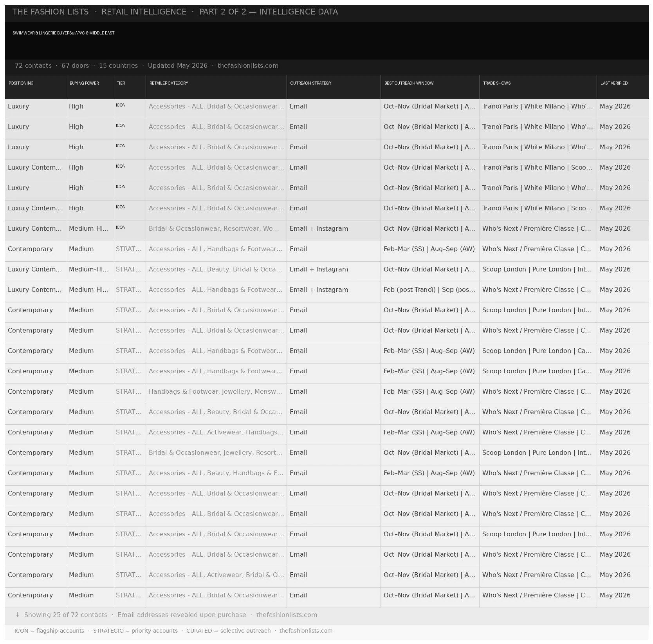653x644 pixels.
Task: Open thefashionlists.com link in legend footer
Action: click(306, 631)
